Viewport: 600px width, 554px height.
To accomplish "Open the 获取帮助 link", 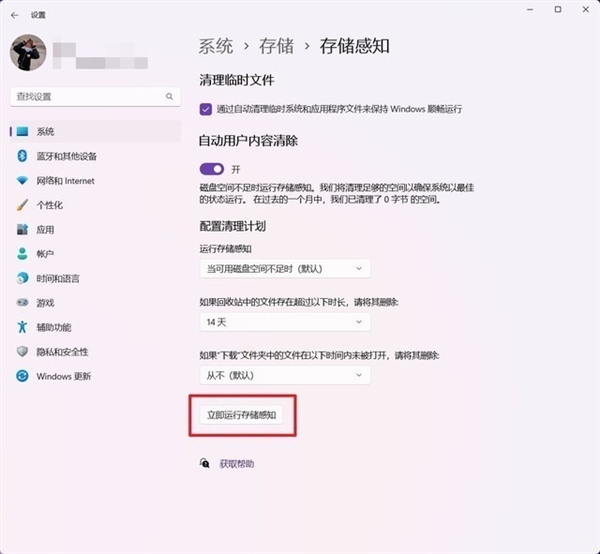I will pyautogui.click(x=236, y=464).
